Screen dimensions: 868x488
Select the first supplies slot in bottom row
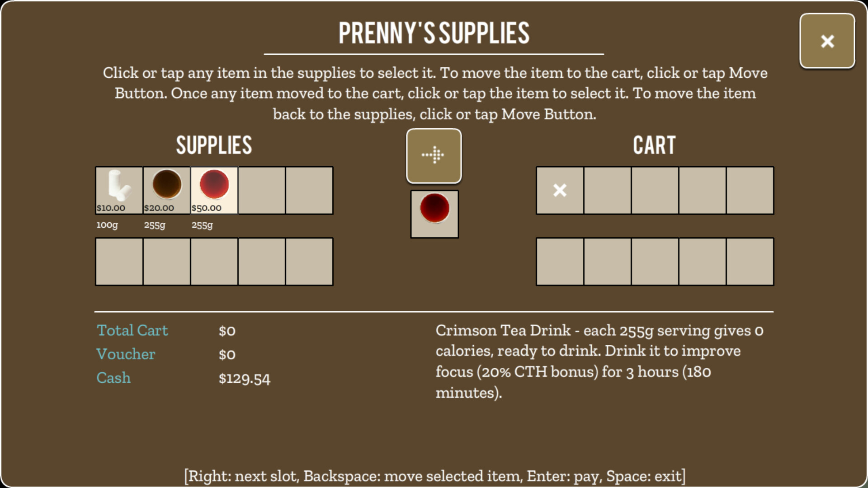pos(119,262)
